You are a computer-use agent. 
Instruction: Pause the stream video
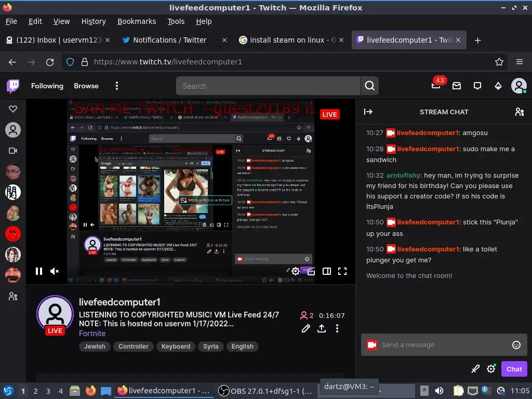coord(38,271)
